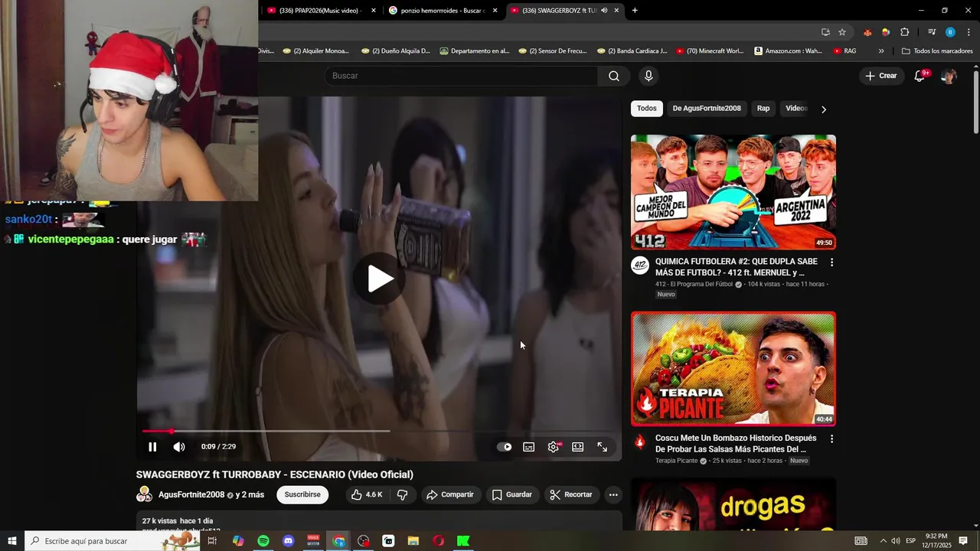Click the page vertical scrollbar
980x551 pixels.
coord(975,101)
